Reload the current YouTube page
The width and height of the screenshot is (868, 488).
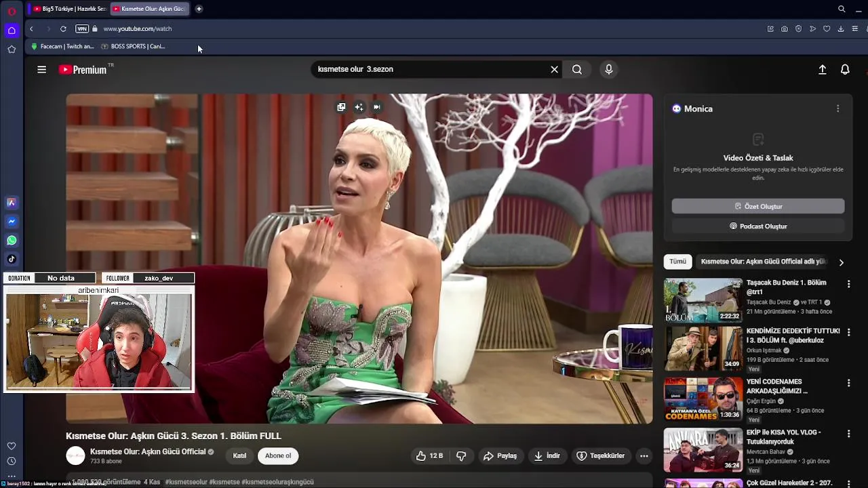pyautogui.click(x=63, y=29)
